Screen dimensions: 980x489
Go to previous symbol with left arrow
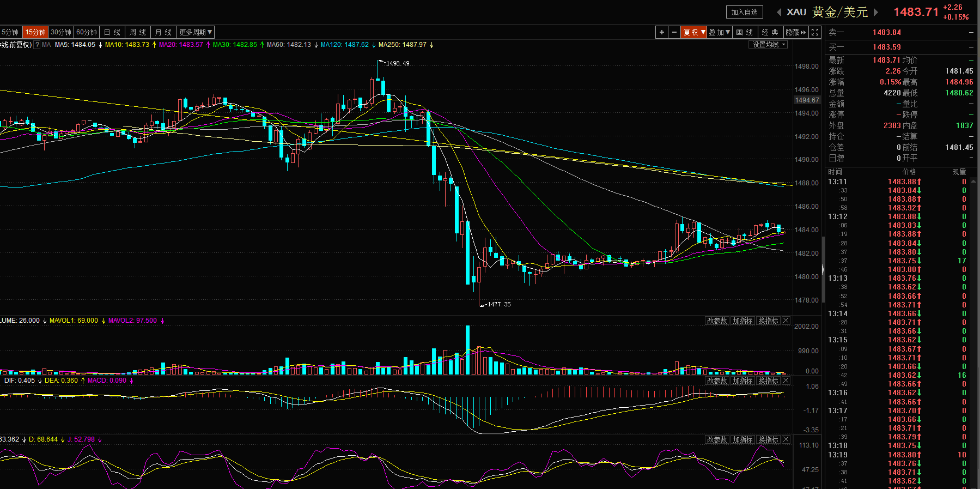[x=779, y=12]
